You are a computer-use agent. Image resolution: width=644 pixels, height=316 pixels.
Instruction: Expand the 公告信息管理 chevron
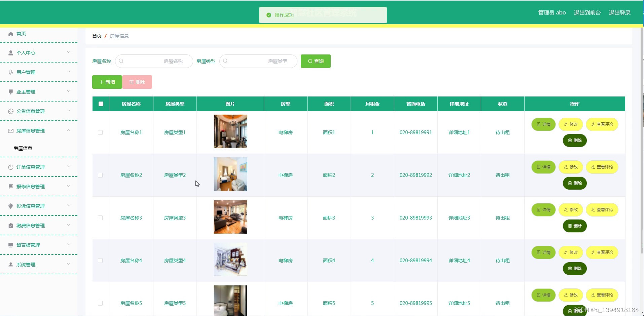[x=69, y=111]
